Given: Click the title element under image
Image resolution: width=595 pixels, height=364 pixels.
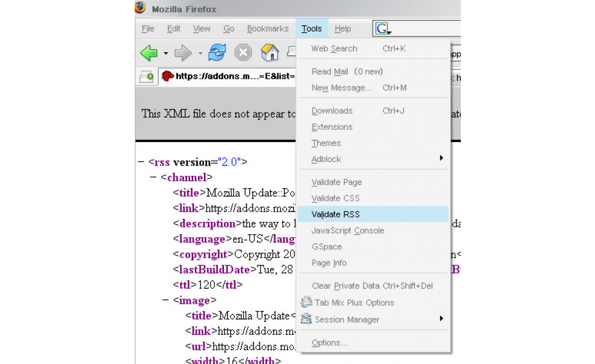Looking at the screenshot, I should click(x=240, y=315).
